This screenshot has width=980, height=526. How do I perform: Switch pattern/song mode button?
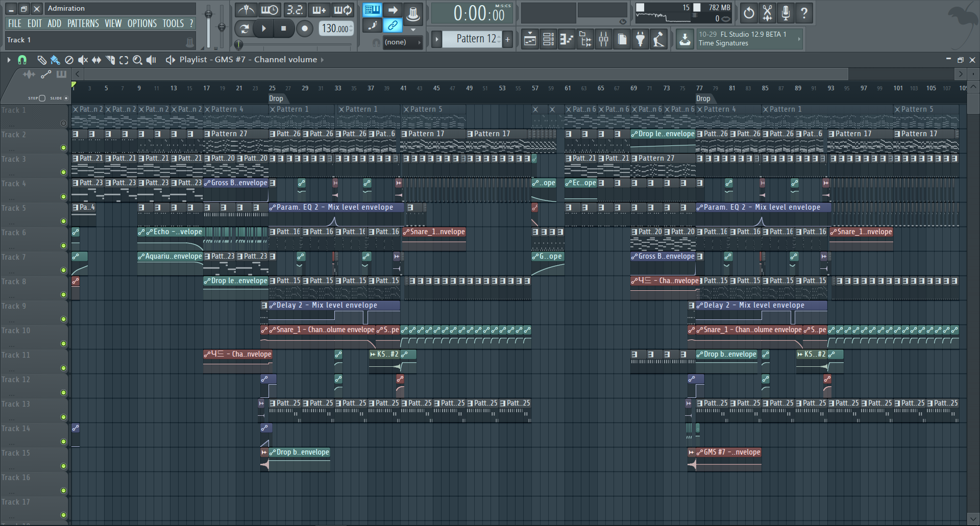coord(244,29)
